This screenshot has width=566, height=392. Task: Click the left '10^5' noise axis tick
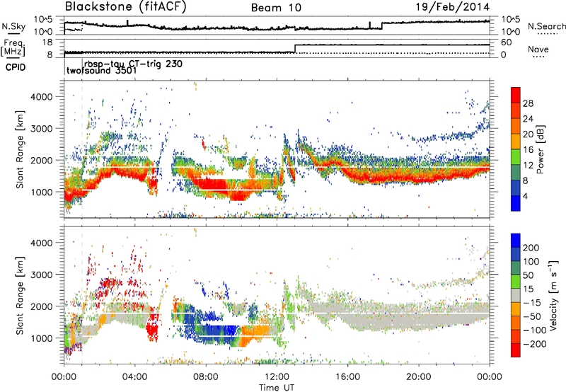tap(43, 19)
